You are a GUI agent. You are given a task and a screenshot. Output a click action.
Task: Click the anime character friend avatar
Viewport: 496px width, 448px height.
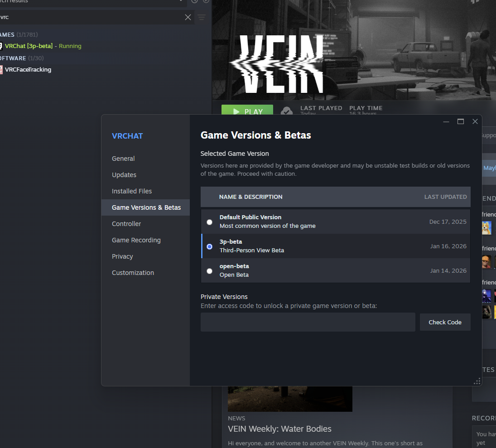[486, 296]
